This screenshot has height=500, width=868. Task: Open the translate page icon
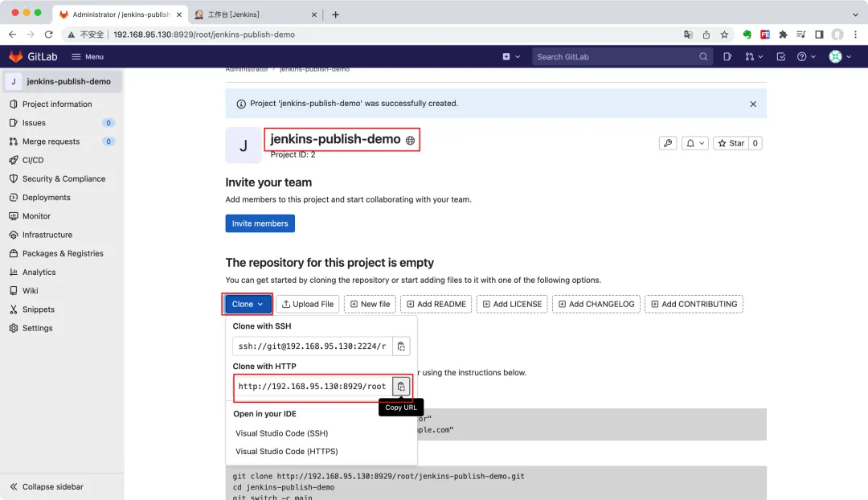tap(688, 35)
